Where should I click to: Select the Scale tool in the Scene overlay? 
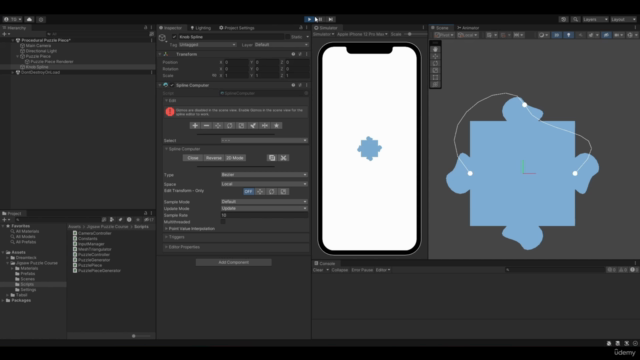pyautogui.click(x=436, y=70)
